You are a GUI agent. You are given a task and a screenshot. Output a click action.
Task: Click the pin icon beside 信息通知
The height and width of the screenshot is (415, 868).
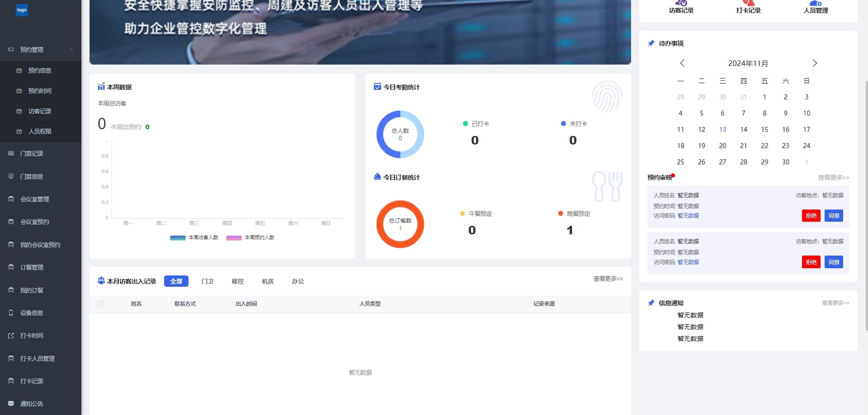[651, 303]
